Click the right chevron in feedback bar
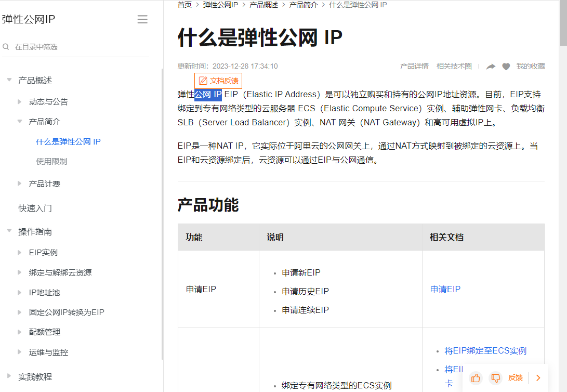This screenshot has height=392, width=567. (x=538, y=378)
